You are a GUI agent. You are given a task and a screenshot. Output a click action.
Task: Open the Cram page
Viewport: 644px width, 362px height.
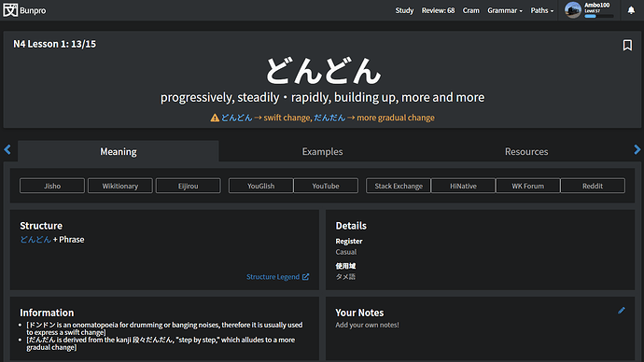pos(470,10)
